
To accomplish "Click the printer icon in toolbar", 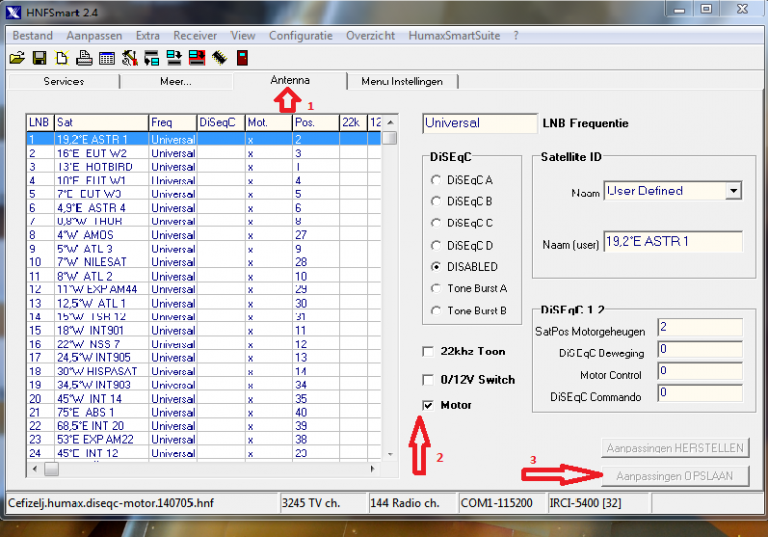I will (x=84, y=58).
